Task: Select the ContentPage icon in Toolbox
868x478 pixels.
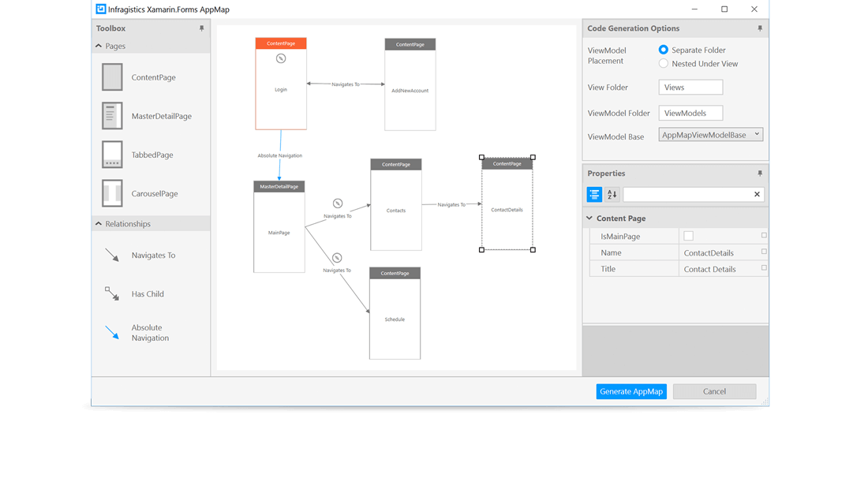Action: coord(112,77)
